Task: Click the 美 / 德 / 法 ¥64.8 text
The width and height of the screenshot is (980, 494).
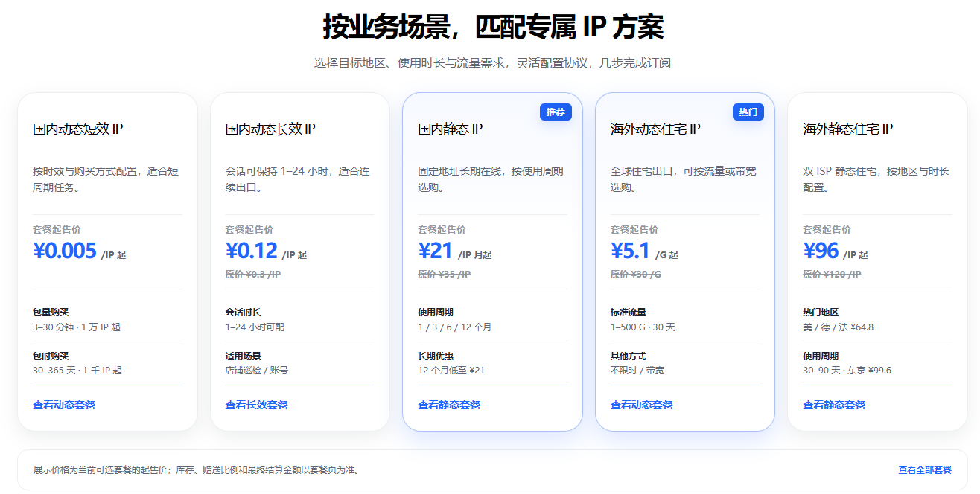Action: 839,327
